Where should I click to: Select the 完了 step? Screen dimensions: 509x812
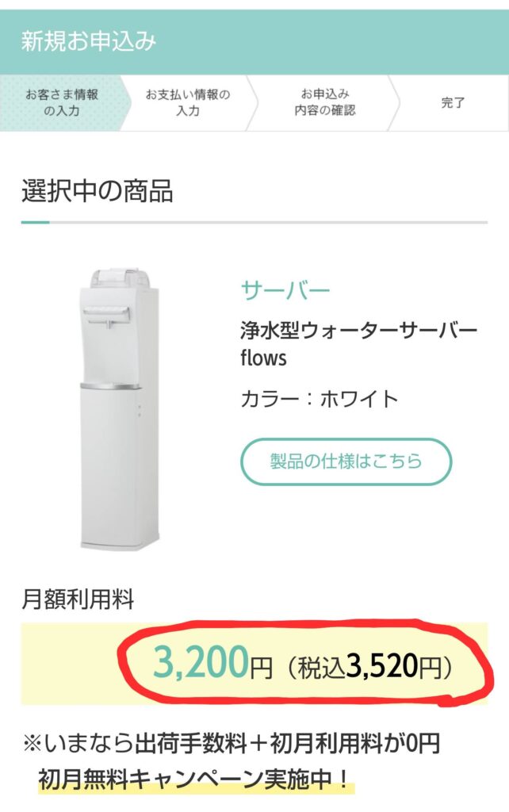(x=453, y=102)
